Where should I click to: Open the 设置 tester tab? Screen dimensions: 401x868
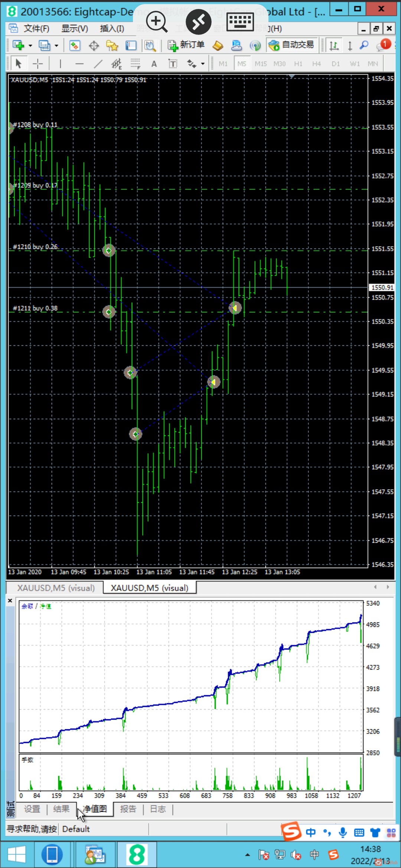[32, 809]
